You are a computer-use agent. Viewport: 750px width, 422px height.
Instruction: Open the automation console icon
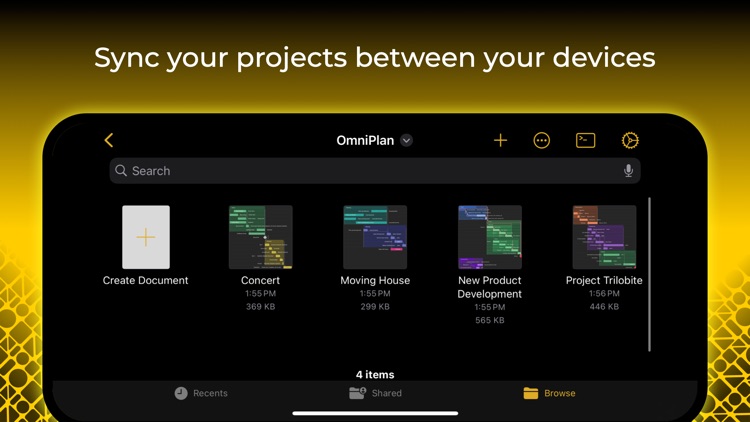pos(585,140)
